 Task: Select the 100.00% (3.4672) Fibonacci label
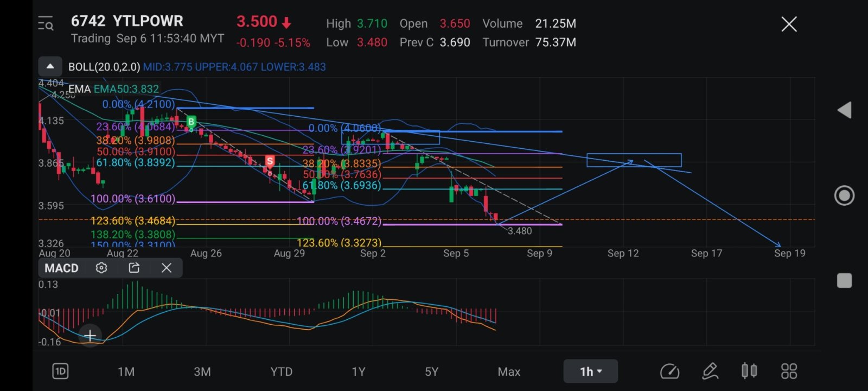click(x=339, y=221)
